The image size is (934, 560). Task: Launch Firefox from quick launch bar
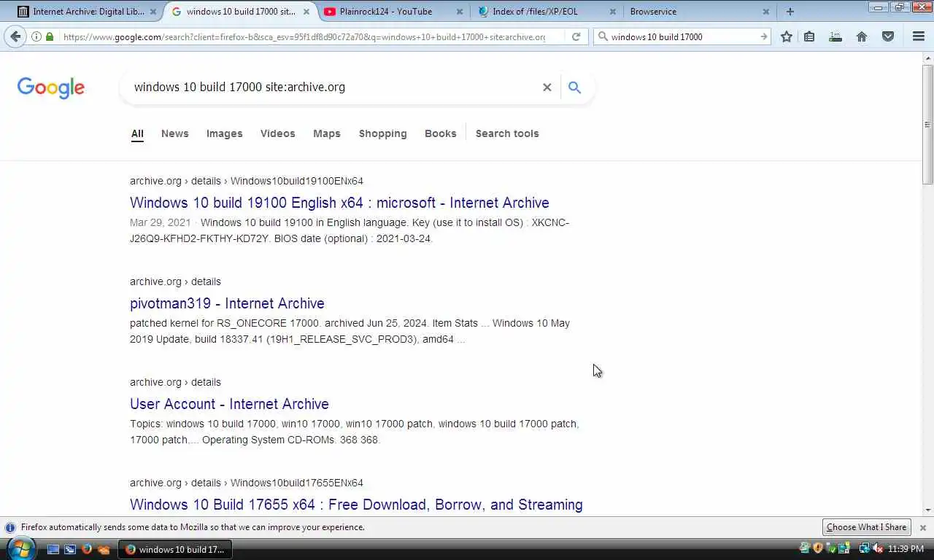pos(87,549)
